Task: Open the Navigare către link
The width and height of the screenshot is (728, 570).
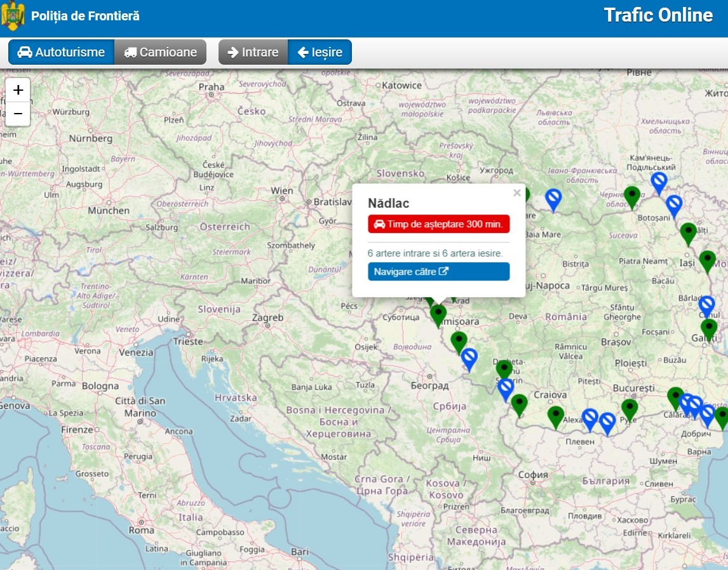Action: pyautogui.click(x=438, y=272)
